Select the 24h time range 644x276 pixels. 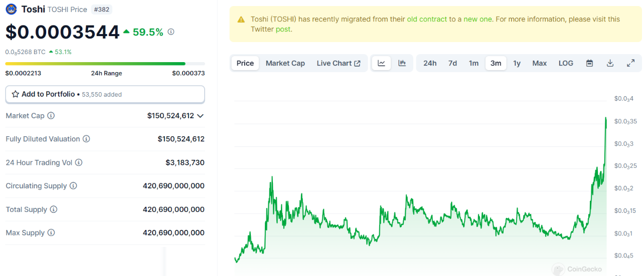(x=430, y=63)
